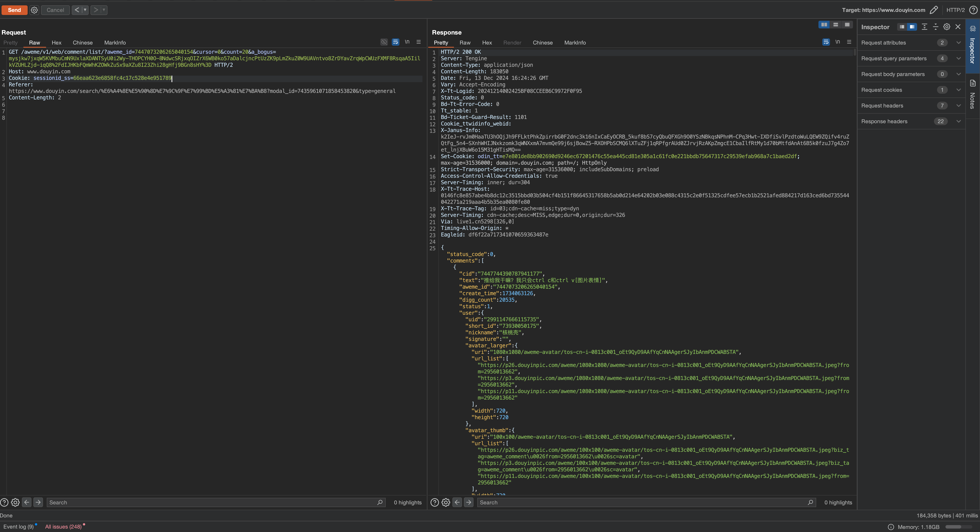Click the Cancel button
Screen dimensions: 980x532
pyautogui.click(x=55, y=10)
